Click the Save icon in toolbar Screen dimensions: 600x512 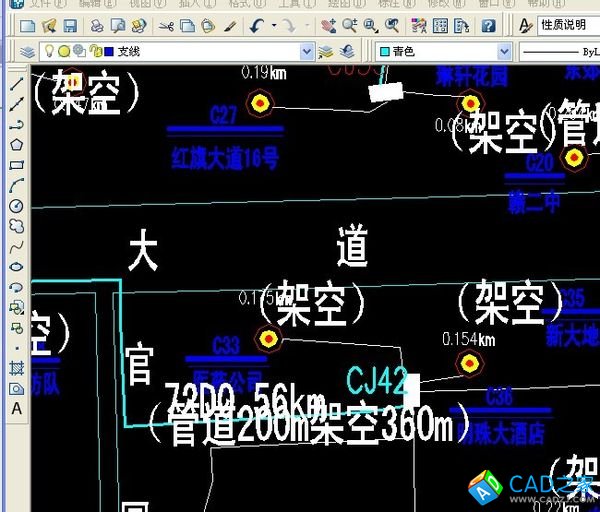click(69, 25)
